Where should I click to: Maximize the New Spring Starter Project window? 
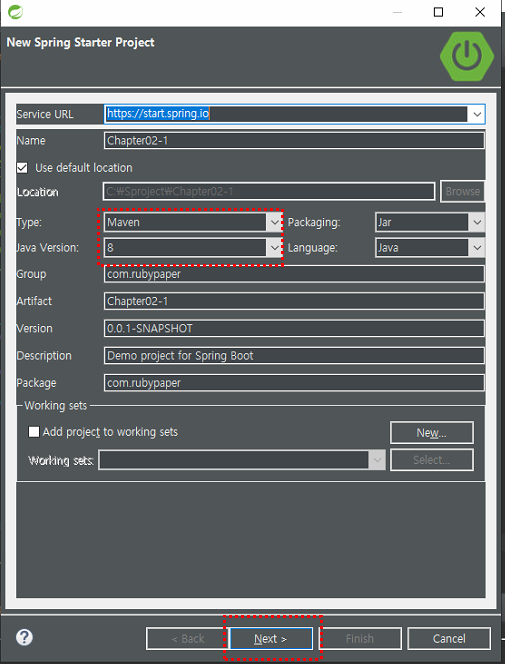[x=439, y=12]
